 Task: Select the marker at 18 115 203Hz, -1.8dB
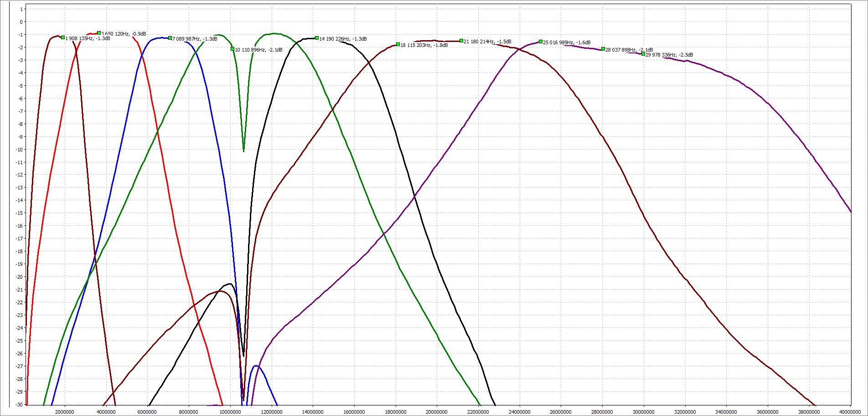click(x=398, y=44)
